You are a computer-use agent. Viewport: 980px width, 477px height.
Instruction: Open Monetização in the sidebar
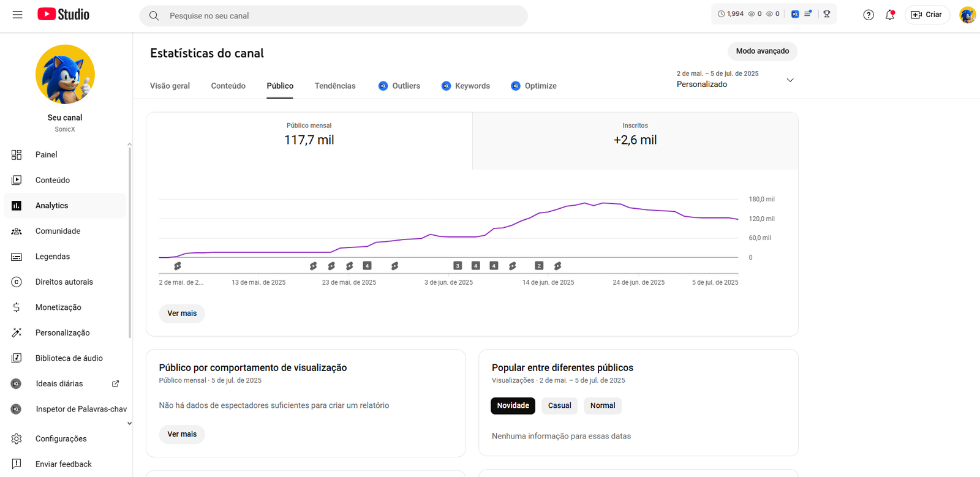point(58,307)
